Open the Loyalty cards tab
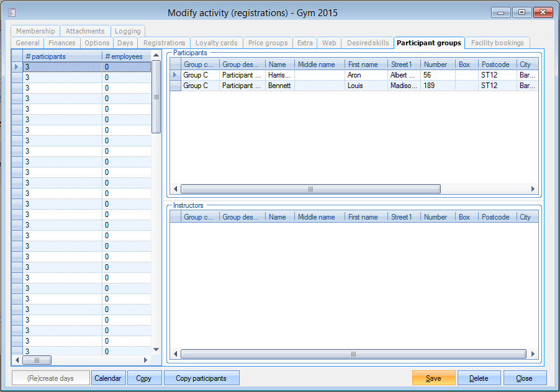Screen dimensions: 560x392 click(216, 43)
